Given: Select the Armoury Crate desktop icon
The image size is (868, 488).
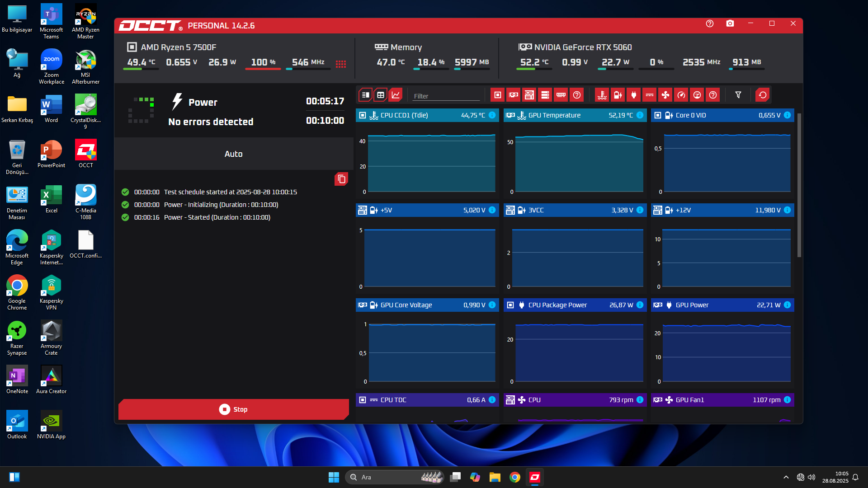Looking at the screenshot, I should (x=51, y=338).
